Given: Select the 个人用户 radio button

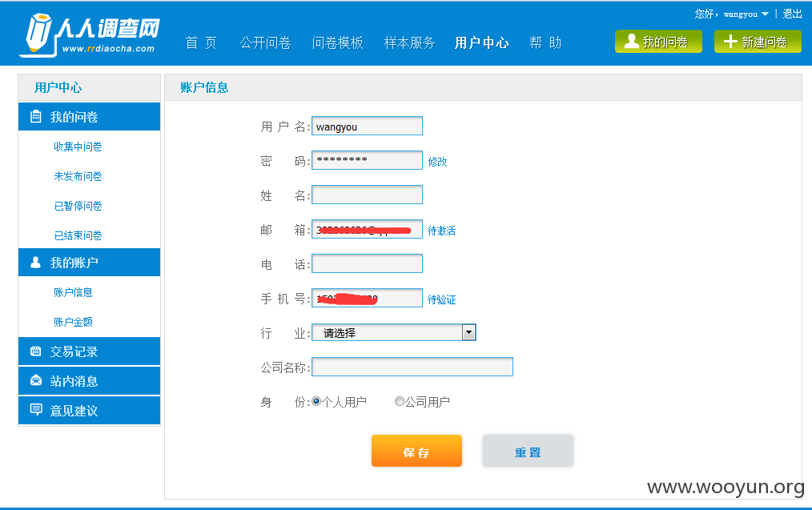Looking at the screenshot, I should (316, 401).
